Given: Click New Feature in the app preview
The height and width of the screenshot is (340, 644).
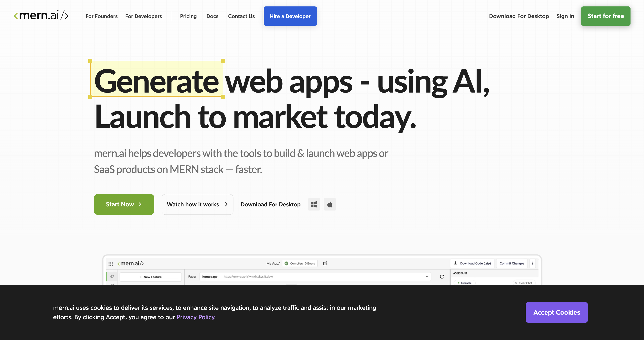Looking at the screenshot, I should pyautogui.click(x=151, y=277).
